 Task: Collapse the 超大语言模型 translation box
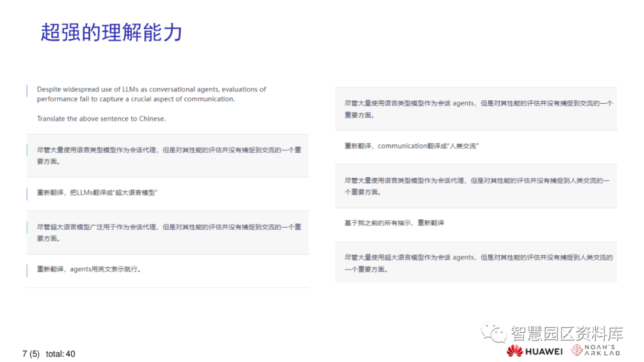click(x=167, y=233)
